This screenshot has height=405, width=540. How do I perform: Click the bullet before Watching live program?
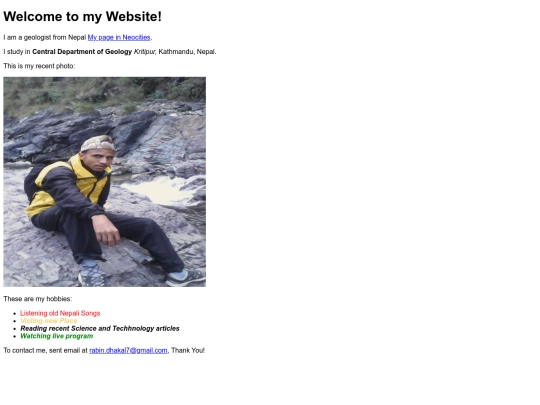coord(14,336)
